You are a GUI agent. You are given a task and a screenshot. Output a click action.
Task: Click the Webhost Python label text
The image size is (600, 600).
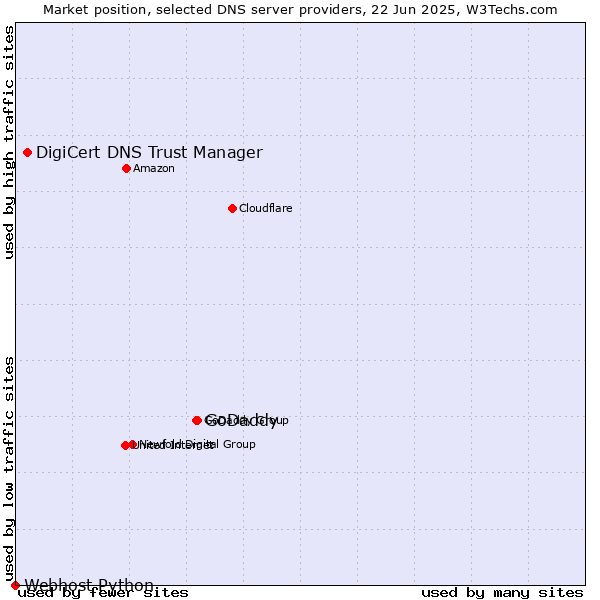pos(89,585)
